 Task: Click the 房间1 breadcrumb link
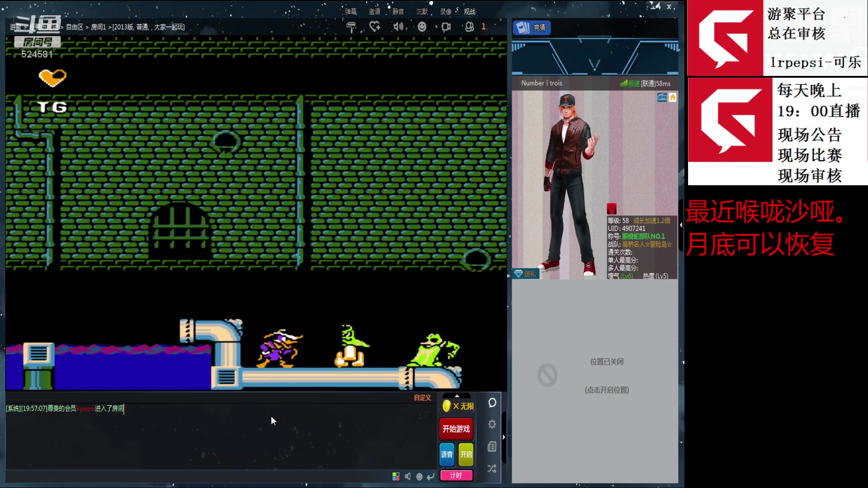tap(99, 27)
